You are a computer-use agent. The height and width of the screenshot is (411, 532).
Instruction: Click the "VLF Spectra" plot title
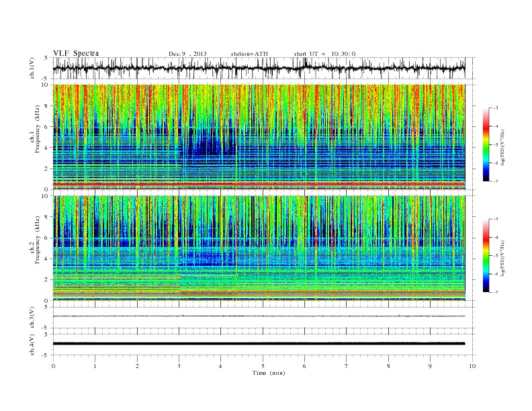click(76, 53)
